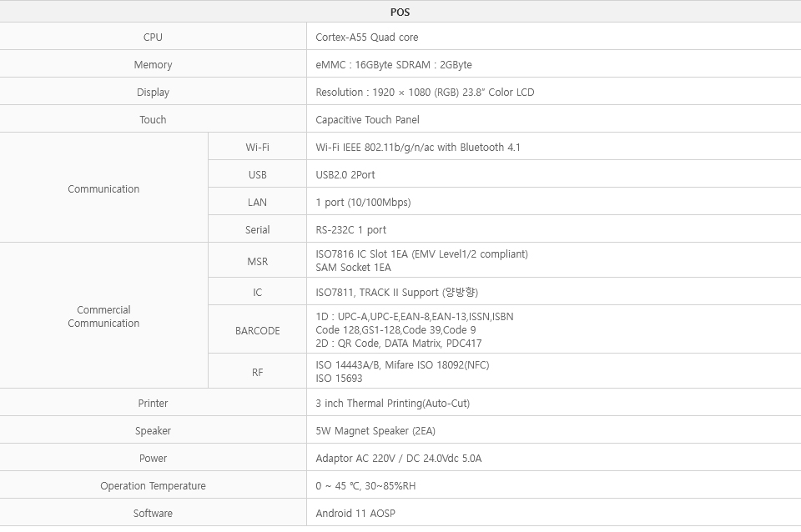Select the Wi-Fi sub-label cell
This screenshot has width=801, height=532.
coord(257,148)
